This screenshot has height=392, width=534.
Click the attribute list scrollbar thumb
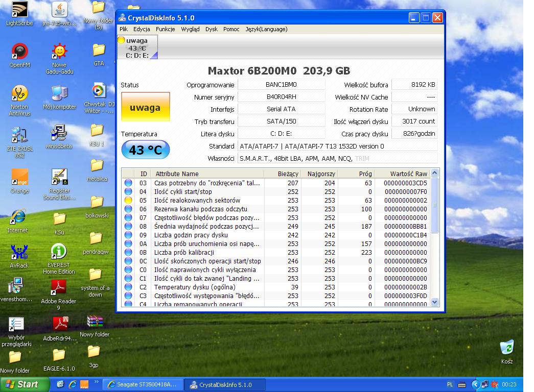[434, 205]
